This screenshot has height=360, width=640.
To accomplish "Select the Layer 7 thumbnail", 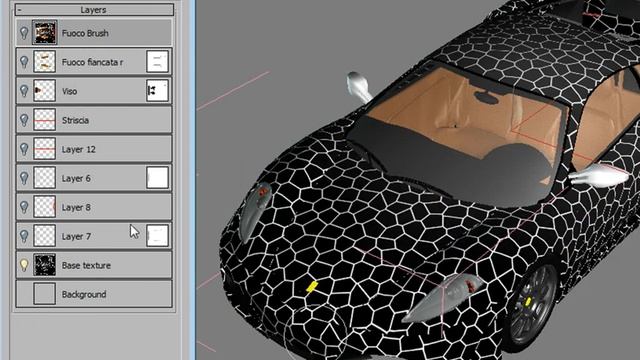I will (x=44, y=236).
